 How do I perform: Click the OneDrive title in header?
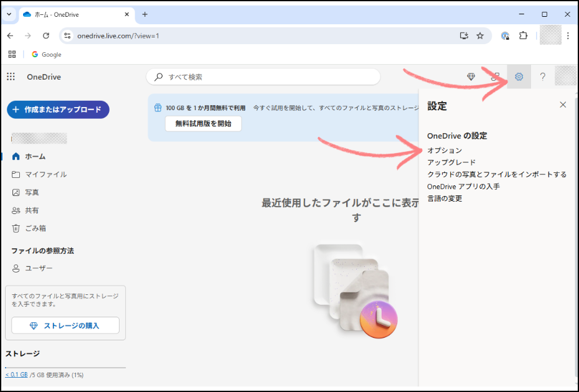coord(44,77)
